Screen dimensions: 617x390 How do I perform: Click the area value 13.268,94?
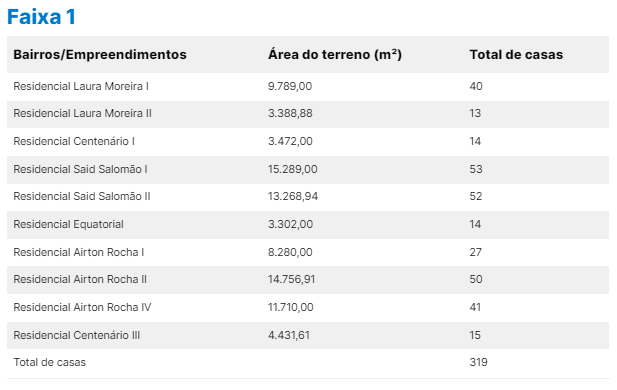[x=293, y=196]
